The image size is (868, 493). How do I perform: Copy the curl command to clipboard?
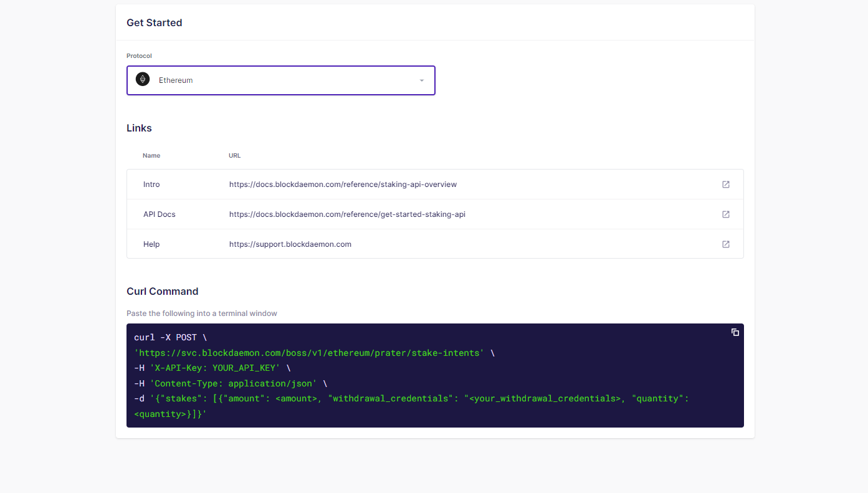point(735,332)
